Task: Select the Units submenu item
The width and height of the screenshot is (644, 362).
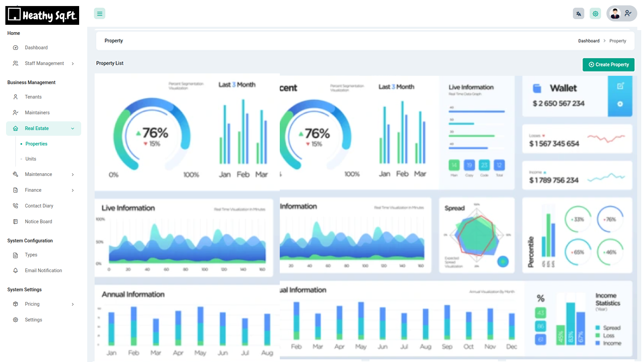Action: [31, 159]
